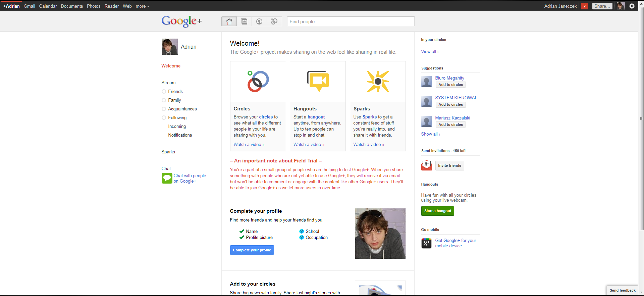The width and height of the screenshot is (644, 296).
Task: Click Adrian Janeczek name in top bar
Action: click(560, 6)
